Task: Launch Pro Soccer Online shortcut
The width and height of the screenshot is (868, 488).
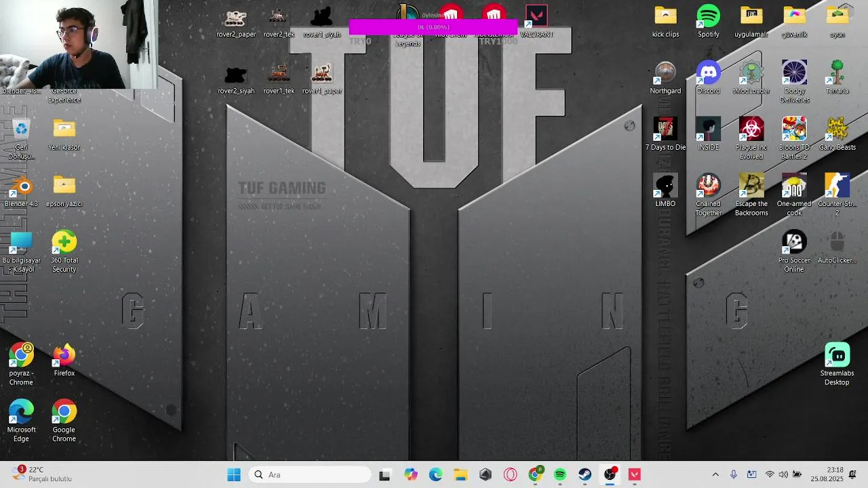Action: coord(794,252)
